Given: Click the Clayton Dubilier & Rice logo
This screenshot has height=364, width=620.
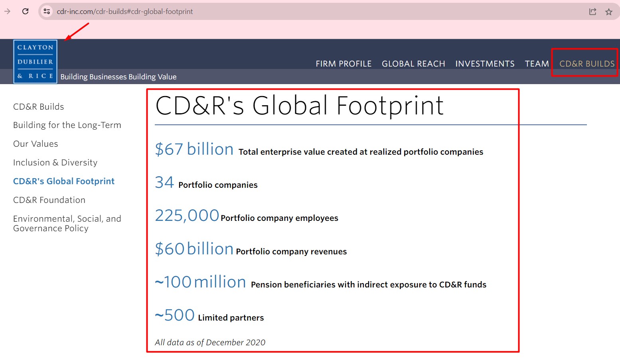Looking at the screenshot, I should [35, 61].
